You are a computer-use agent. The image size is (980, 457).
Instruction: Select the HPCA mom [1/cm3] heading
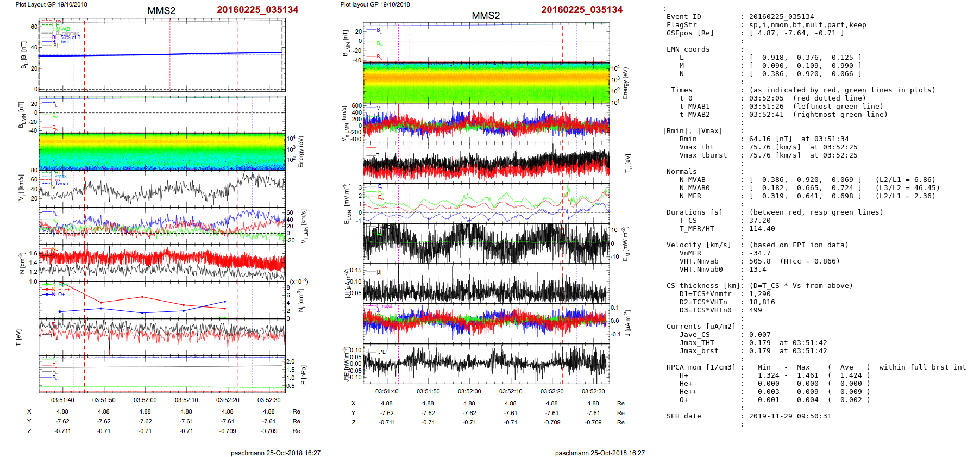tap(701, 367)
